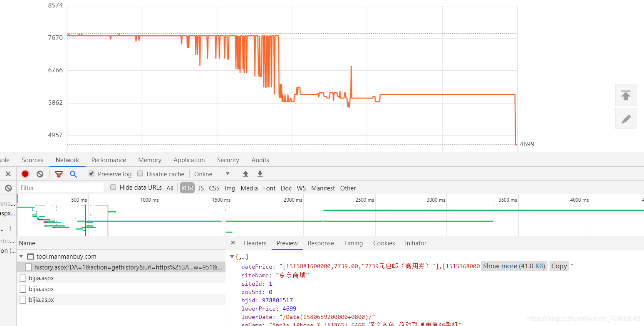Clear the network log with the clear icon
Screen dimensions: 644x326
[40, 174]
